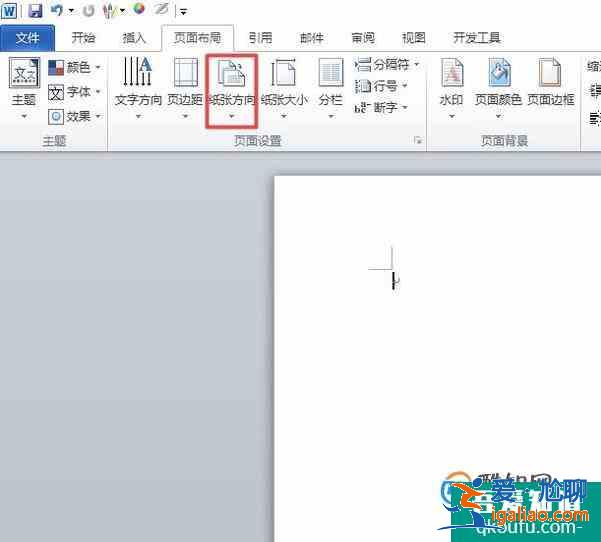The height and width of the screenshot is (542, 601).
Task: Open the 分隔符 breaks menu
Action: [x=387, y=64]
